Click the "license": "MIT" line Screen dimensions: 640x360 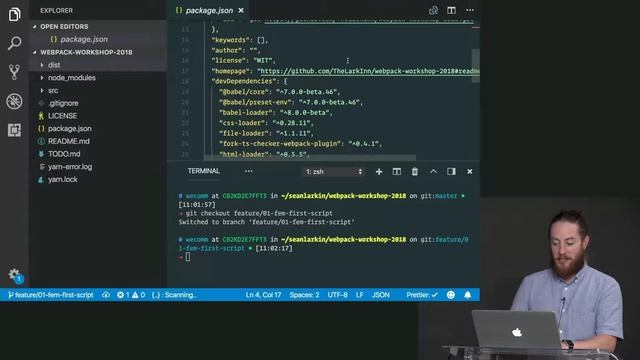coord(243,60)
